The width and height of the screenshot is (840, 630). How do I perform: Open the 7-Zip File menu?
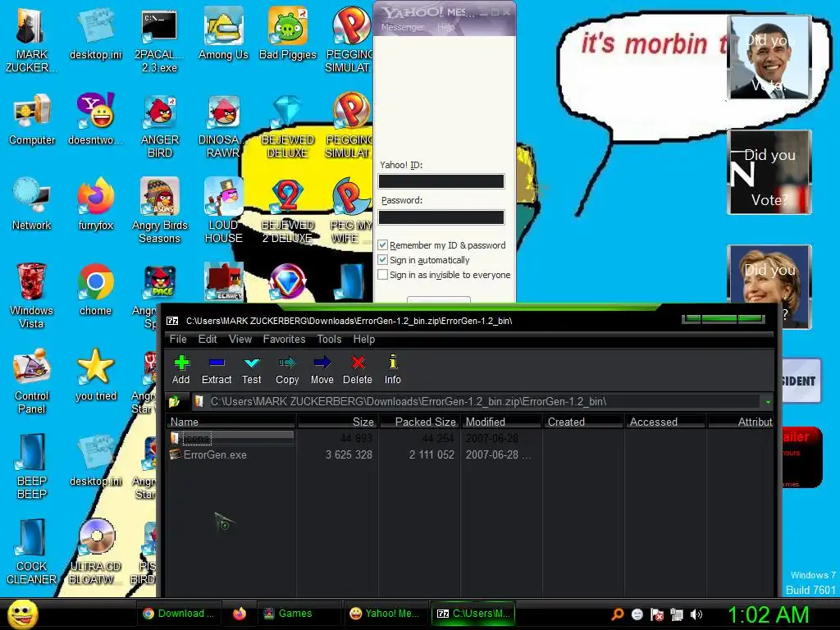[x=178, y=339]
